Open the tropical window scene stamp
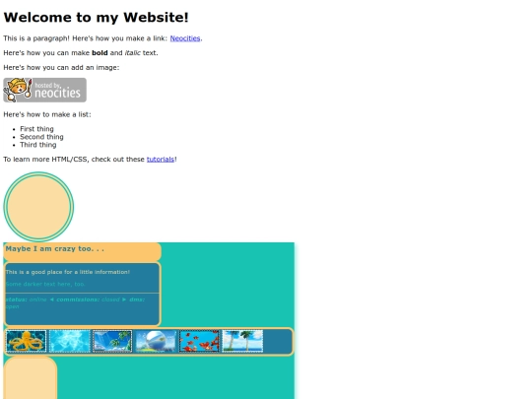 click(112, 341)
